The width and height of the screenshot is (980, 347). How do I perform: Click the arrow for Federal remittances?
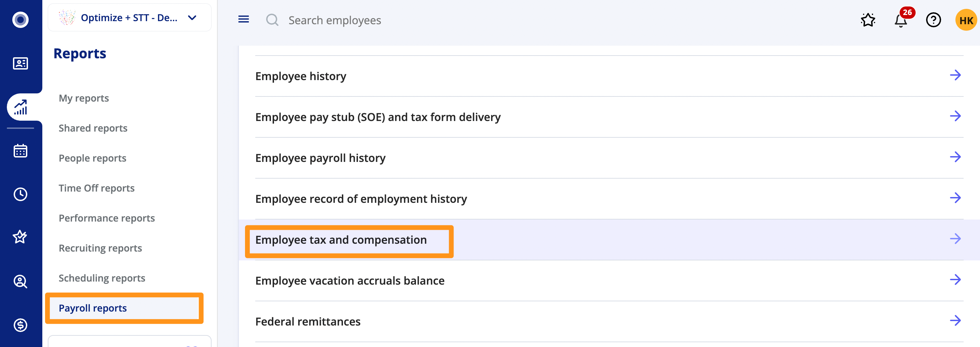[955, 321]
